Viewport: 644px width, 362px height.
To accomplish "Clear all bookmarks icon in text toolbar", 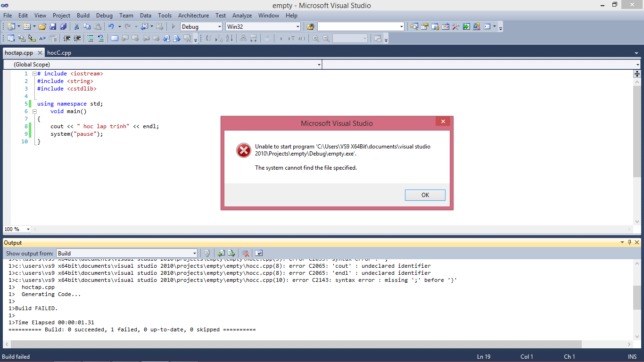I will pos(187,38).
